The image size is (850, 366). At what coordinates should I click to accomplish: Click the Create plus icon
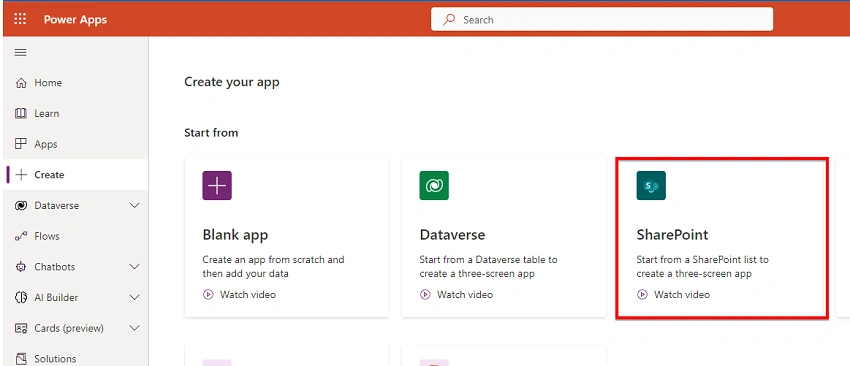pyautogui.click(x=21, y=175)
